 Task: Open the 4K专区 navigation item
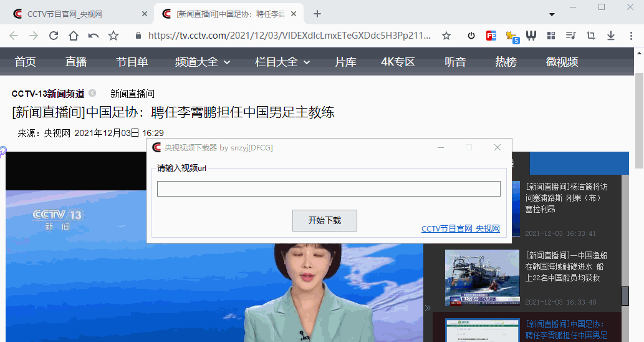point(398,62)
